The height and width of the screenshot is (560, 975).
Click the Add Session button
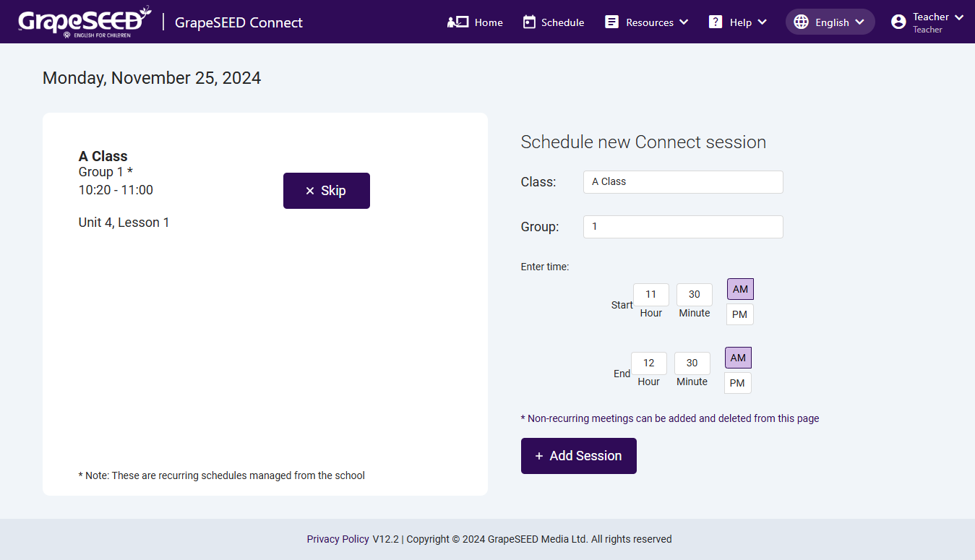click(x=579, y=456)
